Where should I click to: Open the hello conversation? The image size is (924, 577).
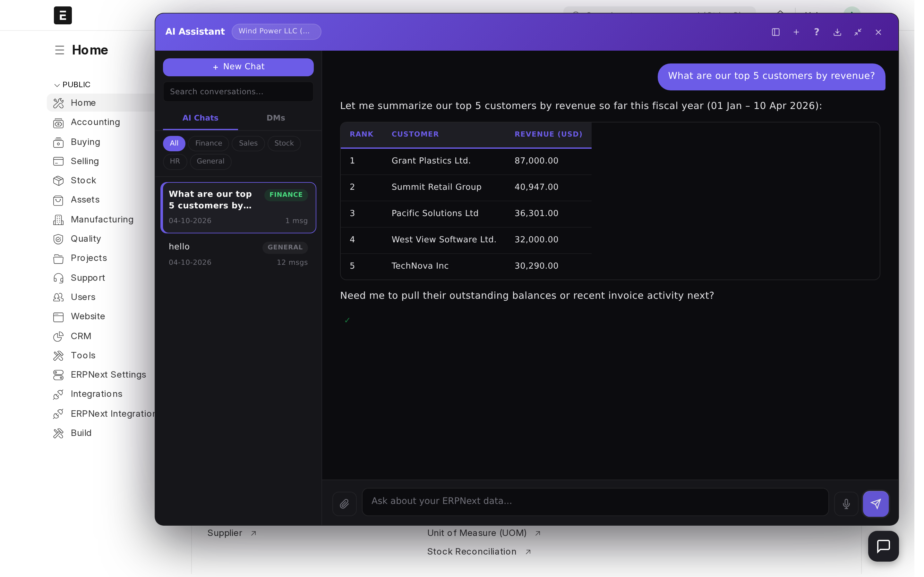tap(238, 254)
